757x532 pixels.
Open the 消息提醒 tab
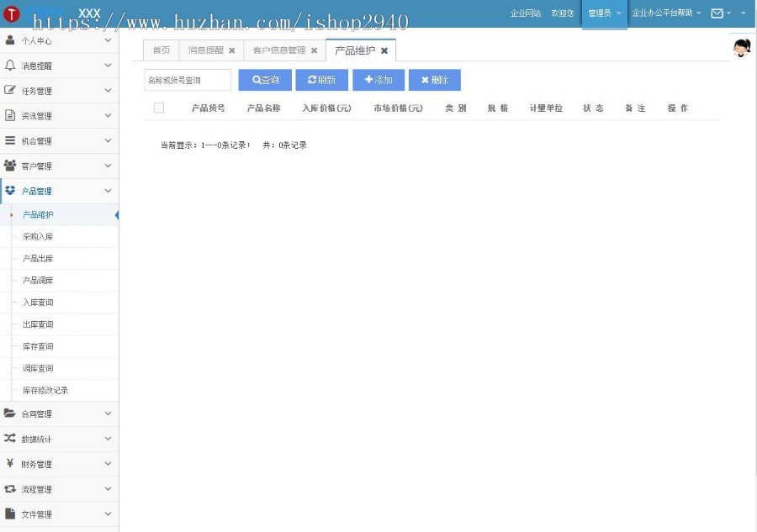click(x=204, y=50)
